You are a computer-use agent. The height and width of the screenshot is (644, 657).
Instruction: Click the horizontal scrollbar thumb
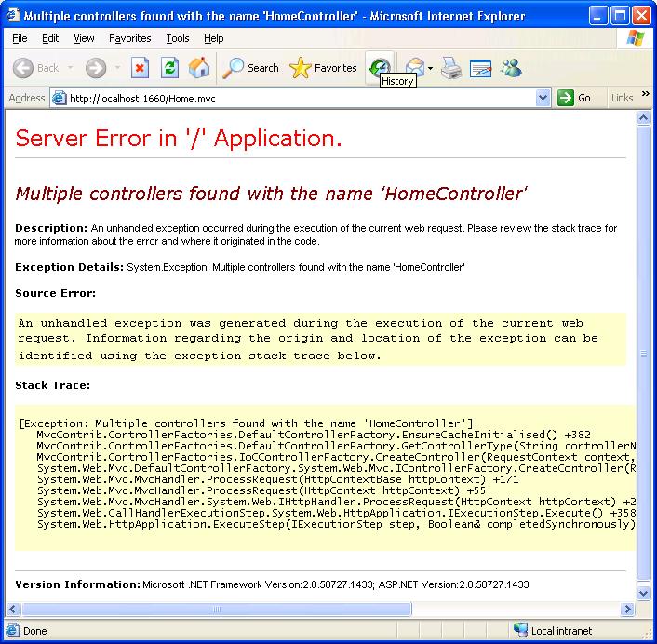pos(216,609)
